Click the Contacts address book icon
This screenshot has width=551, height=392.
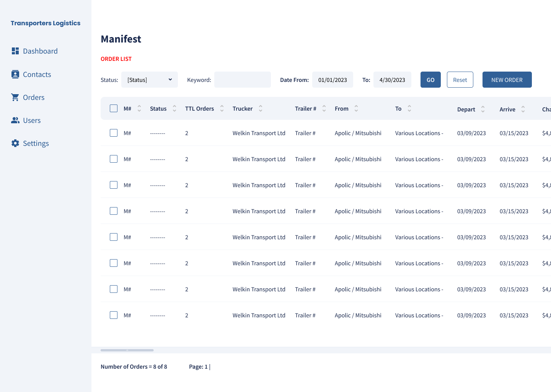(x=15, y=74)
